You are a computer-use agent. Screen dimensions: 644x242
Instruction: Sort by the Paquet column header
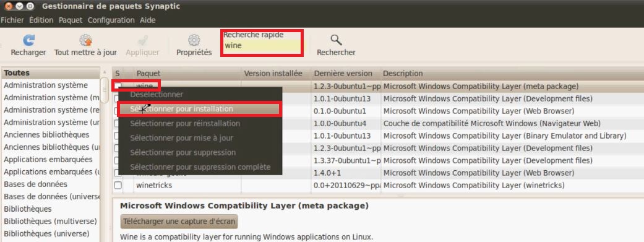click(x=187, y=73)
